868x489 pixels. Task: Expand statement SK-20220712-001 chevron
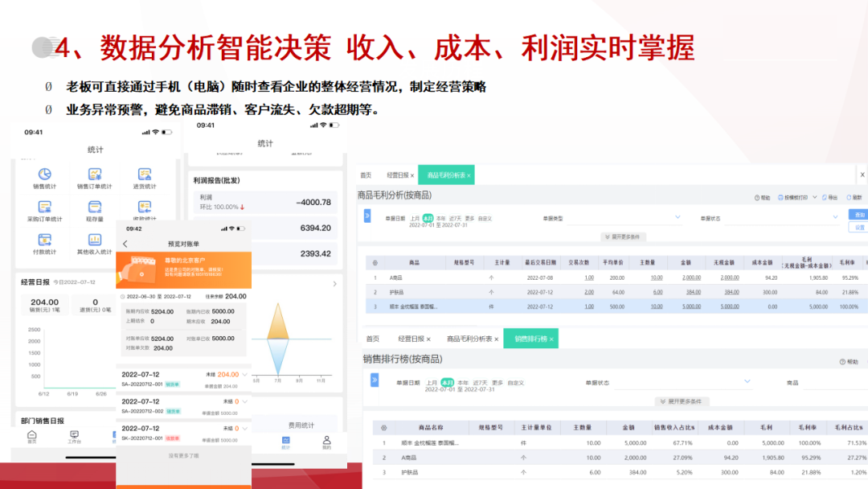(244, 429)
